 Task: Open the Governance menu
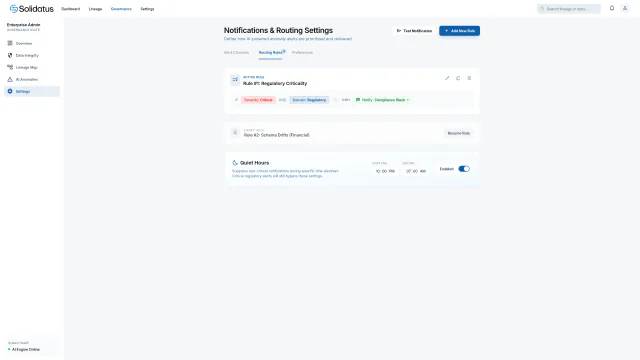click(x=121, y=9)
